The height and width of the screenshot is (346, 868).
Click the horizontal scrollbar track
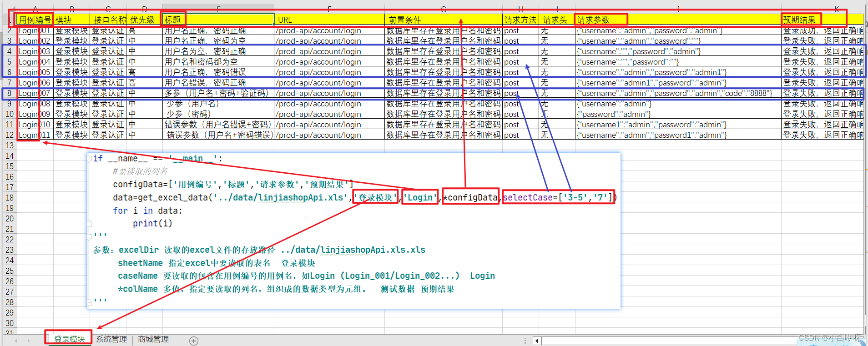coord(669,341)
